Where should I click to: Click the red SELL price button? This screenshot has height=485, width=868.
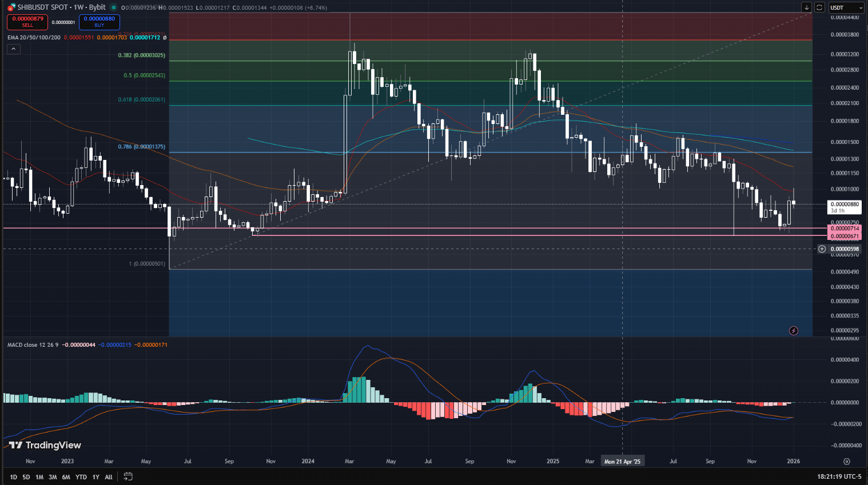pyautogui.click(x=27, y=22)
